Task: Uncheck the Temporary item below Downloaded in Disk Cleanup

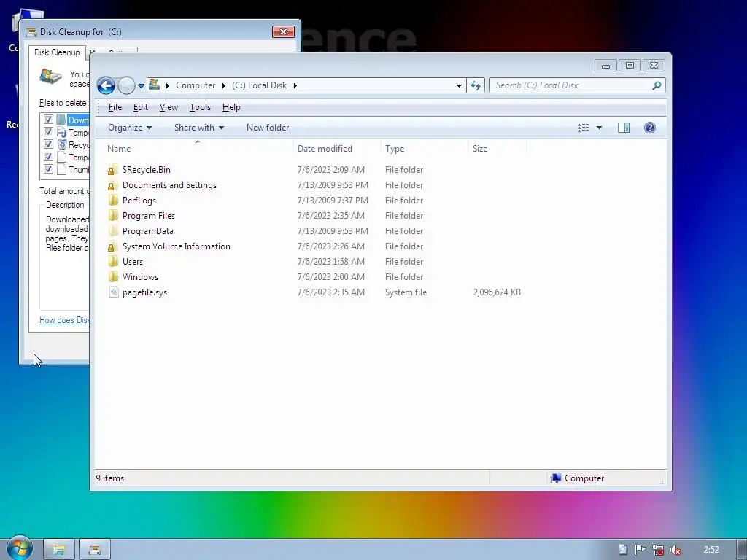Action: (48, 131)
